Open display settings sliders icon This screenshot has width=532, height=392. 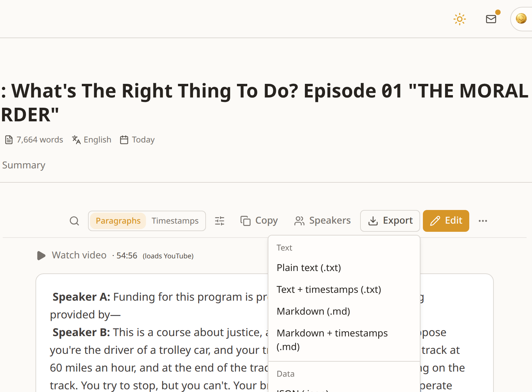(x=220, y=221)
